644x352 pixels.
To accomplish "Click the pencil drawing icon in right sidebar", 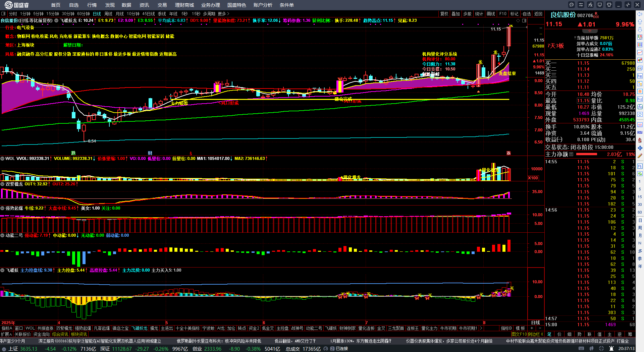I will click(x=640, y=156).
